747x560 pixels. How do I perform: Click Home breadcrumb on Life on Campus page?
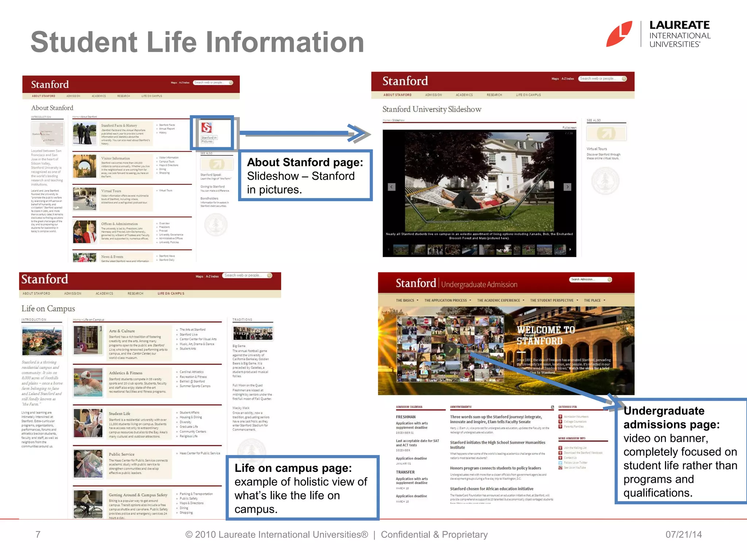77,320
